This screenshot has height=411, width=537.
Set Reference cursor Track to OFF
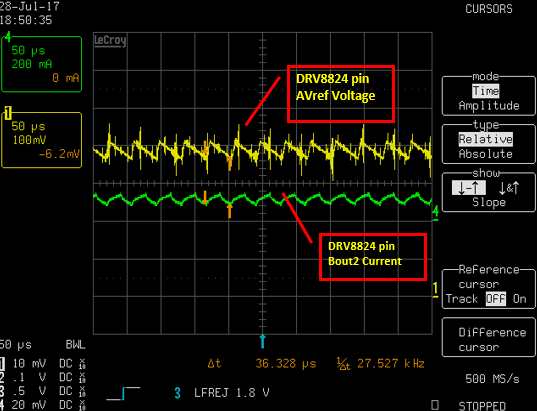point(496,299)
